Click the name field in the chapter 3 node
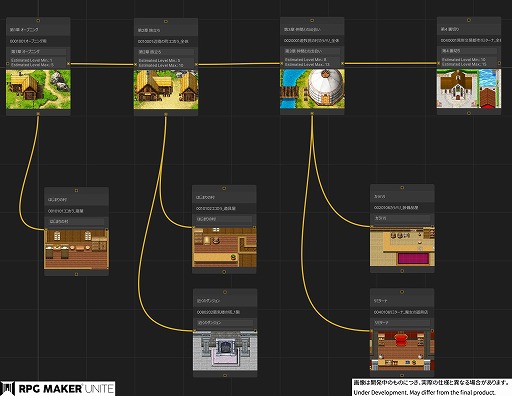This screenshot has width=512, height=396. pyautogui.click(x=312, y=51)
